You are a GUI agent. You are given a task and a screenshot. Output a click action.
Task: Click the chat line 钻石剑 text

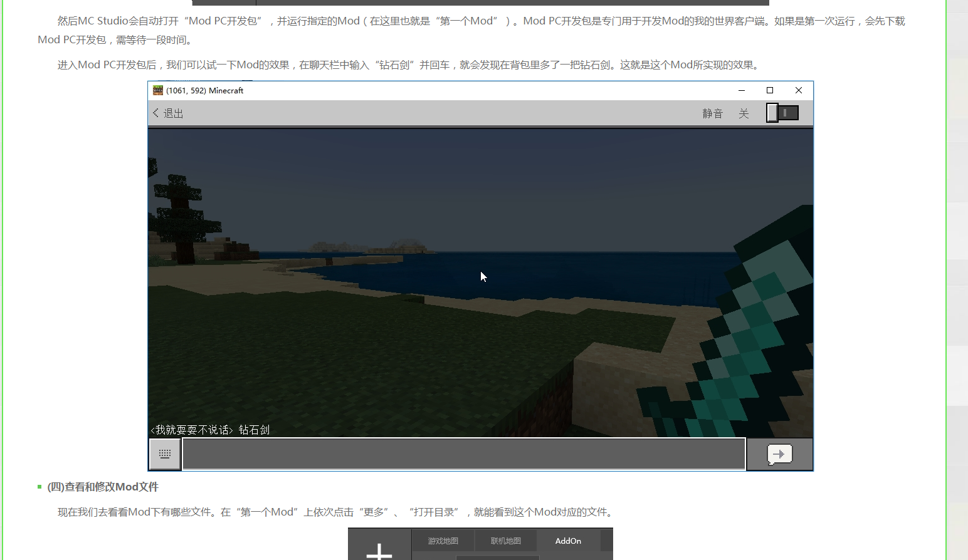pos(254,430)
